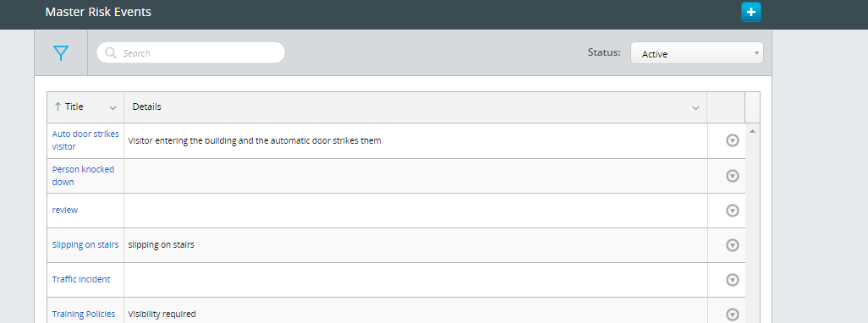Open the Slipping on stairs link
This screenshot has height=323, width=868.
(x=85, y=244)
